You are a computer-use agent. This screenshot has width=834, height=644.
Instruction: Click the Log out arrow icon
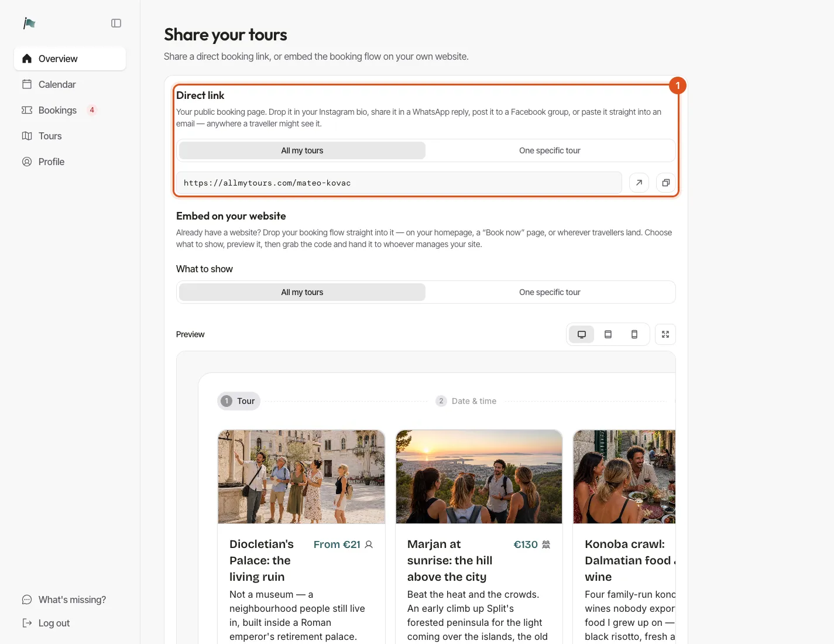pos(27,623)
